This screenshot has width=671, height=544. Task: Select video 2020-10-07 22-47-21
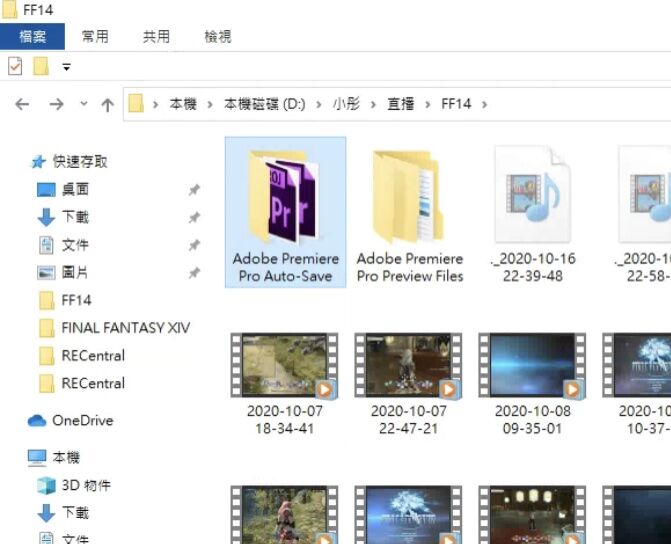tap(409, 383)
